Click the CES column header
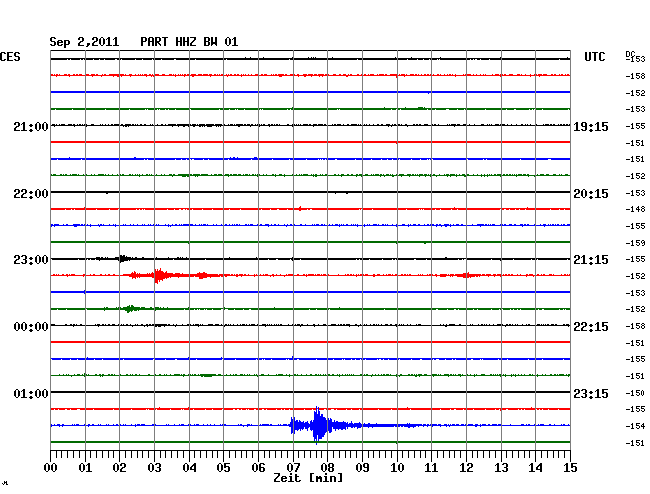Image resolution: width=650 pixels, height=494 pixels. click(11, 58)
